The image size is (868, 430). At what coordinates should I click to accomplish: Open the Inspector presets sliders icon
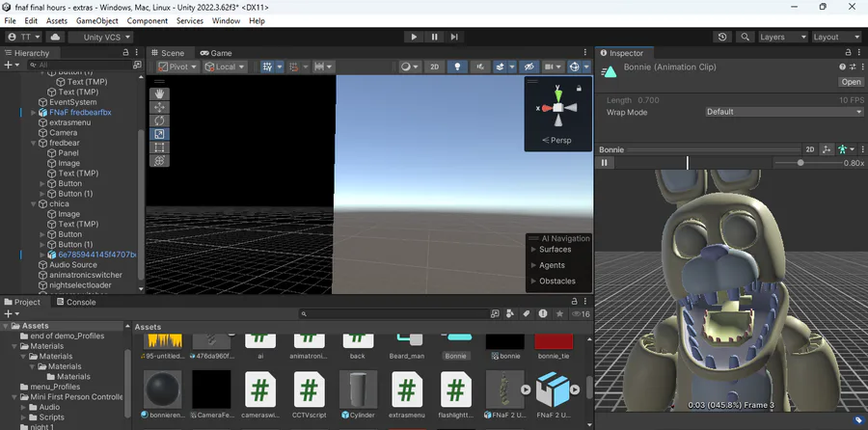coord(853,67)
